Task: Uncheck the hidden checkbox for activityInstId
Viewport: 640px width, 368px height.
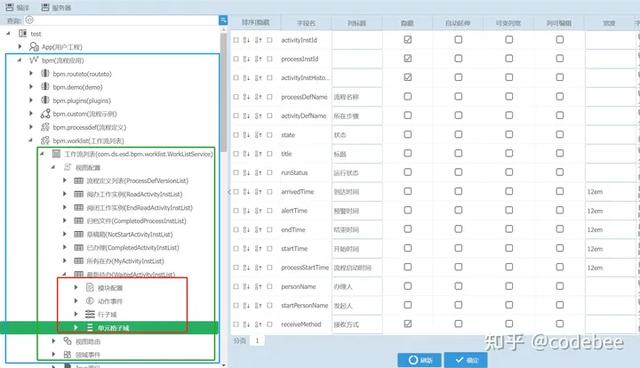Action: (407, 40)
